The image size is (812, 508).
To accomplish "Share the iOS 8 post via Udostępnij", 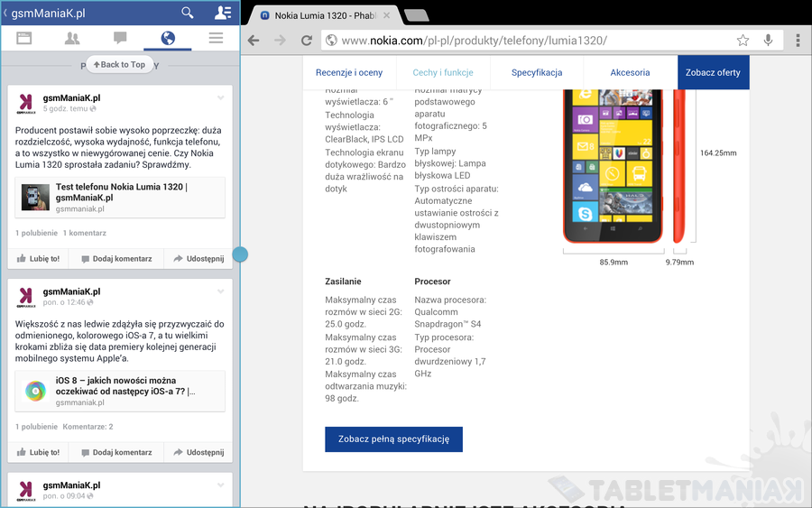I will pos(198,452).
